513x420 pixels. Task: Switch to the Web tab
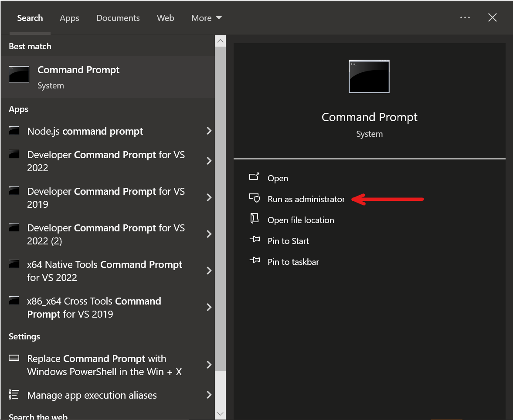[x=165, y=18]
